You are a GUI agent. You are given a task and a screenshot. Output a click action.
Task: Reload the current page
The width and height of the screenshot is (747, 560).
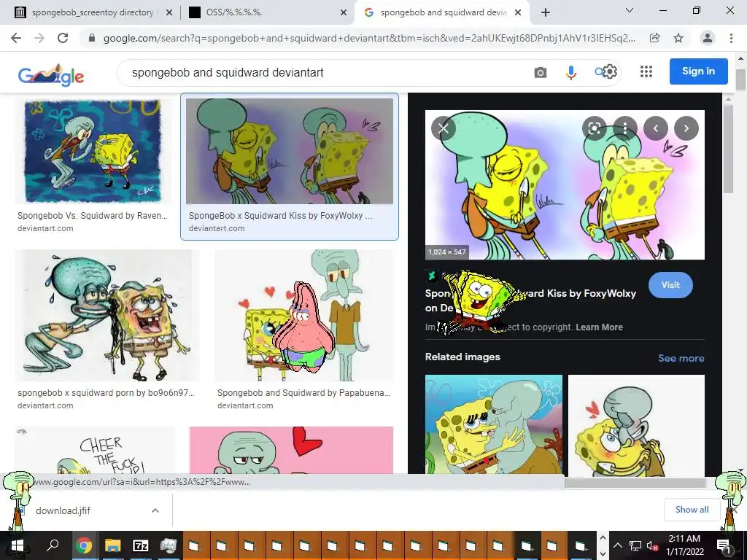pos(63,38)
